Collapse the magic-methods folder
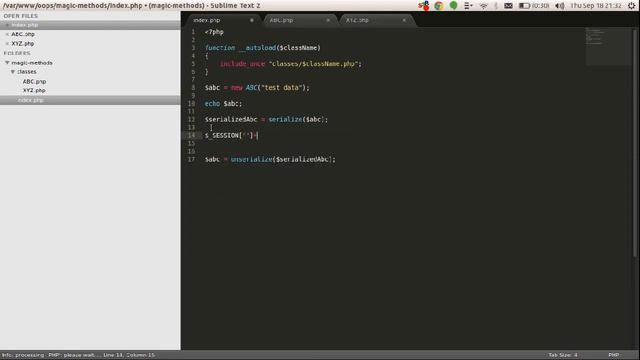 (x=7, y=63)
